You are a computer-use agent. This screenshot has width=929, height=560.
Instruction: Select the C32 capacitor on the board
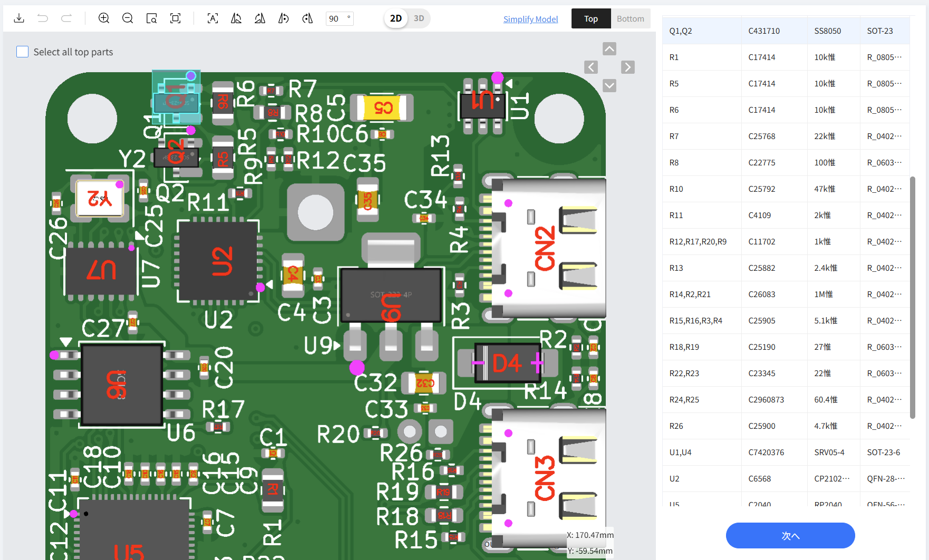[424, 383]
